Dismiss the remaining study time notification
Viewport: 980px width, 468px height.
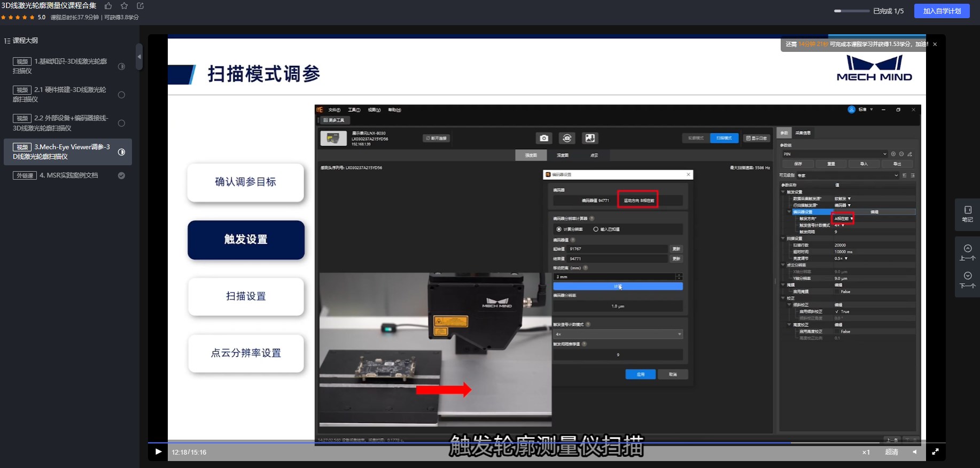(935, 44)
